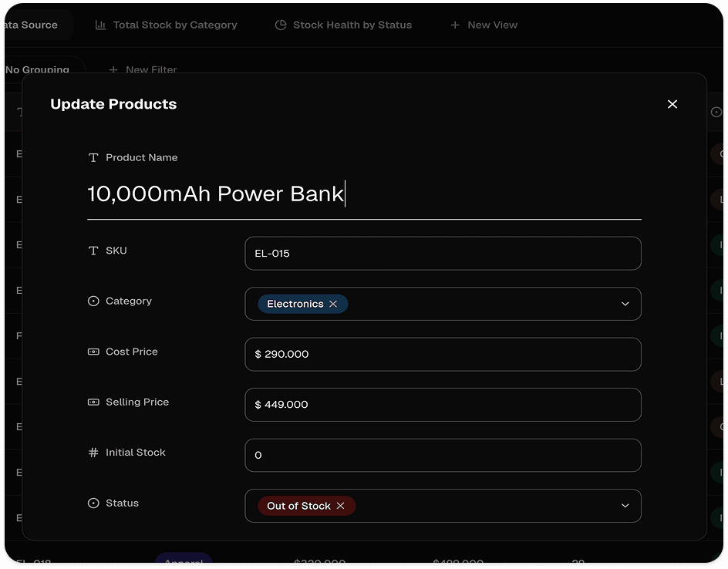This screenshot has height=569, width=728.
Task: Focus the Cost Price input field
Action: (443, 354)
